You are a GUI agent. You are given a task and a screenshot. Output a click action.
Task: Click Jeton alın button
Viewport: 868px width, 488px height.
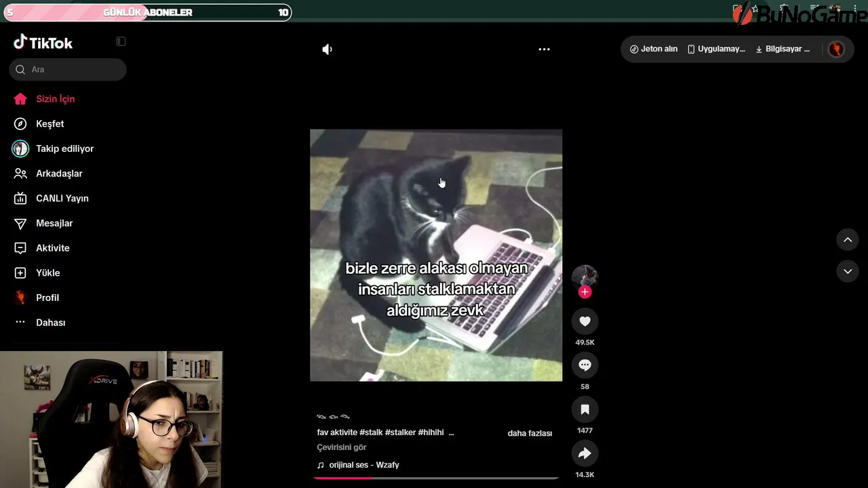coord(654,49)
